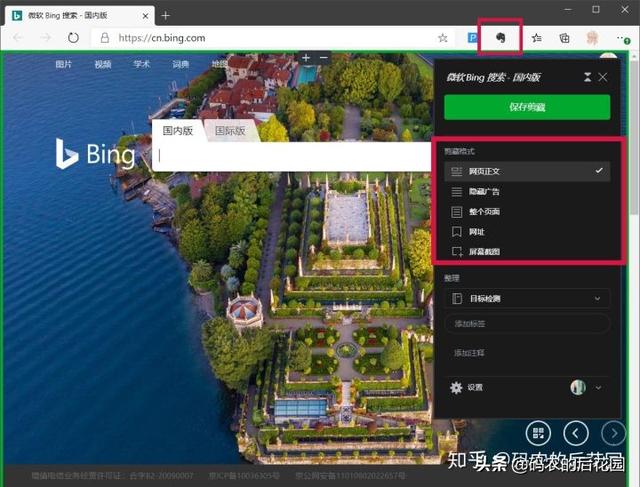Screen dimensions: 640x487
Task: Click the 保存剪藏 green button
Action: tap(527, 107)
